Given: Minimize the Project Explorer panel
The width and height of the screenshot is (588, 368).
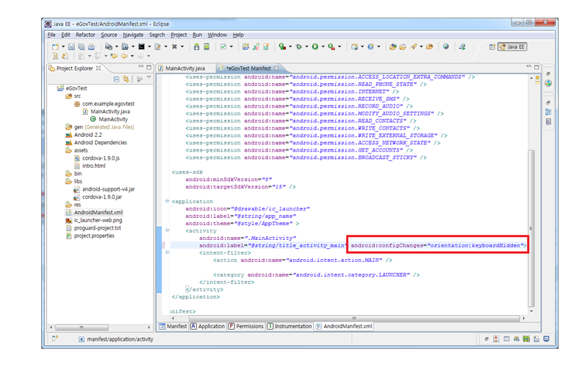Looking at the screenshot, I should click(x=140, y=68).
